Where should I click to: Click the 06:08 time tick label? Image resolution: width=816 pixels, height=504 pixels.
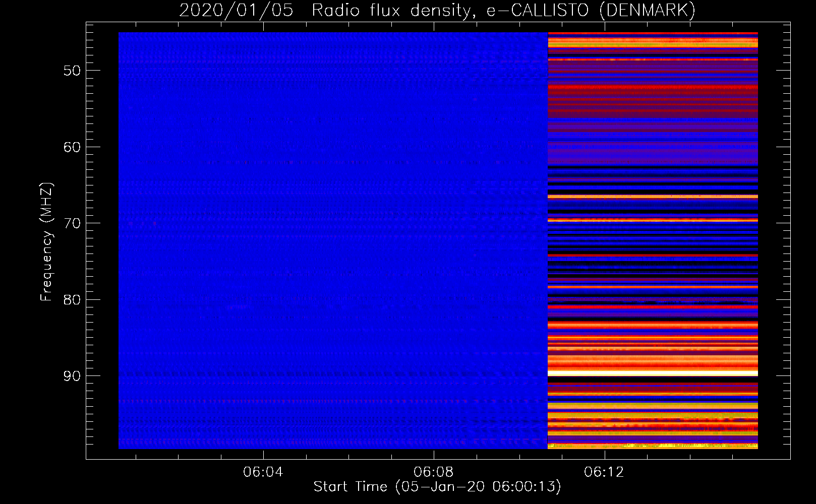point(433,472)
